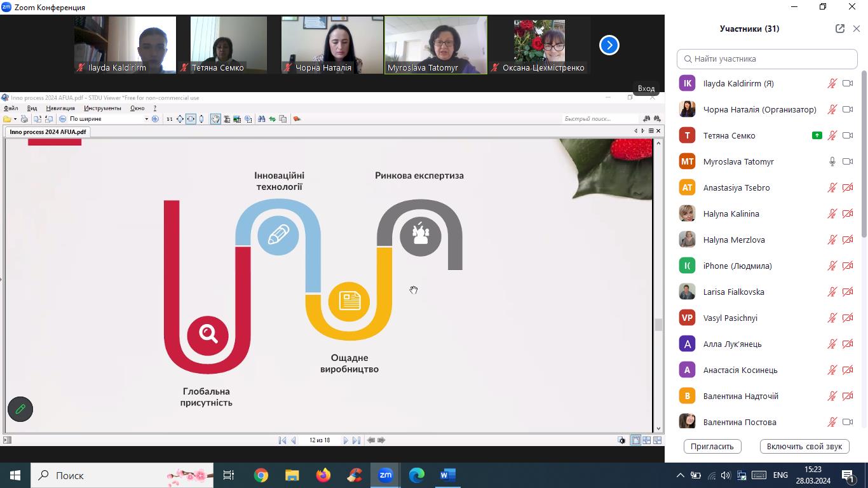Open Microsoft Word from the taskbar
The height and width of the screenshot is (488, 868).
tap(448, 475)
